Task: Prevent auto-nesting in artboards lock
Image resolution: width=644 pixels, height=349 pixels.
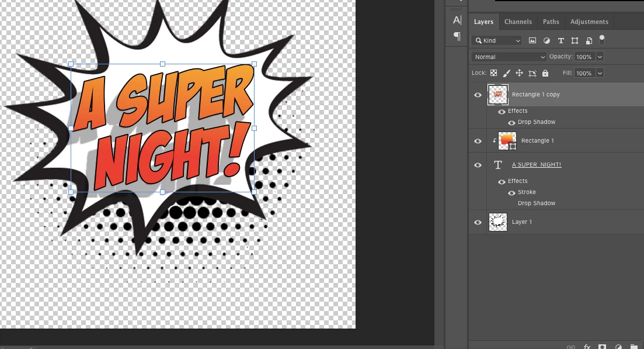Action: (532, 73)
